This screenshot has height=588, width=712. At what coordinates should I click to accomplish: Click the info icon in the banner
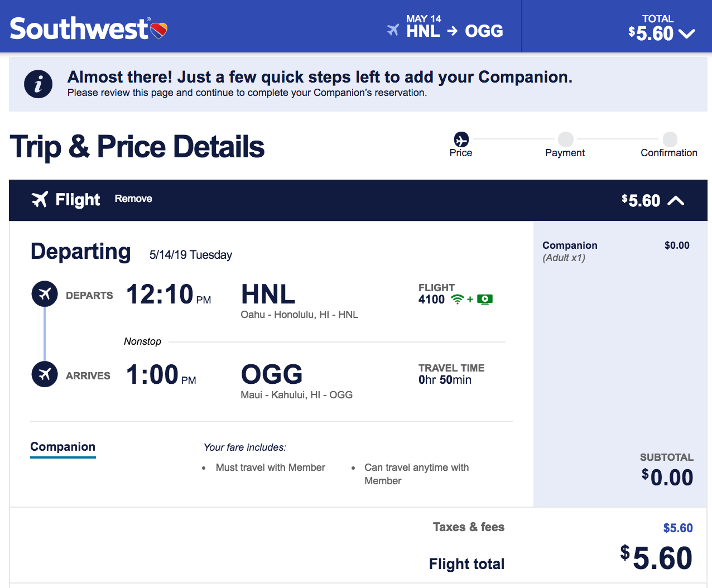pyautogui.click(x=39, y=84)
